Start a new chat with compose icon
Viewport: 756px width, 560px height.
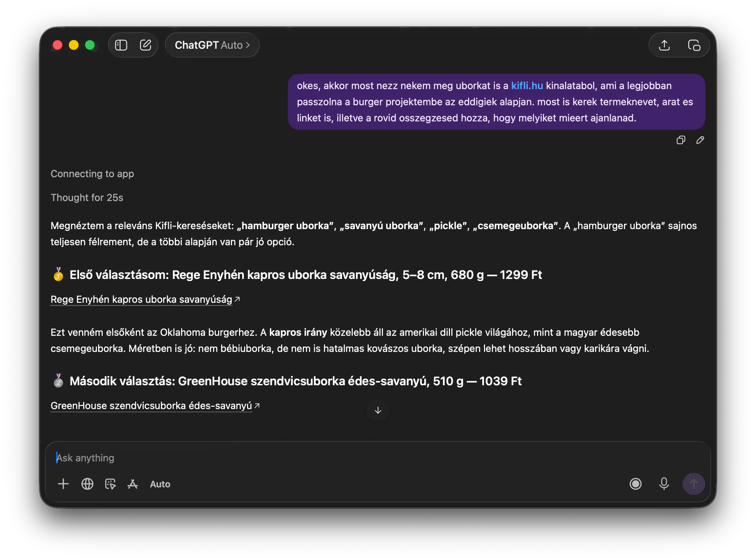coord(145,45)
